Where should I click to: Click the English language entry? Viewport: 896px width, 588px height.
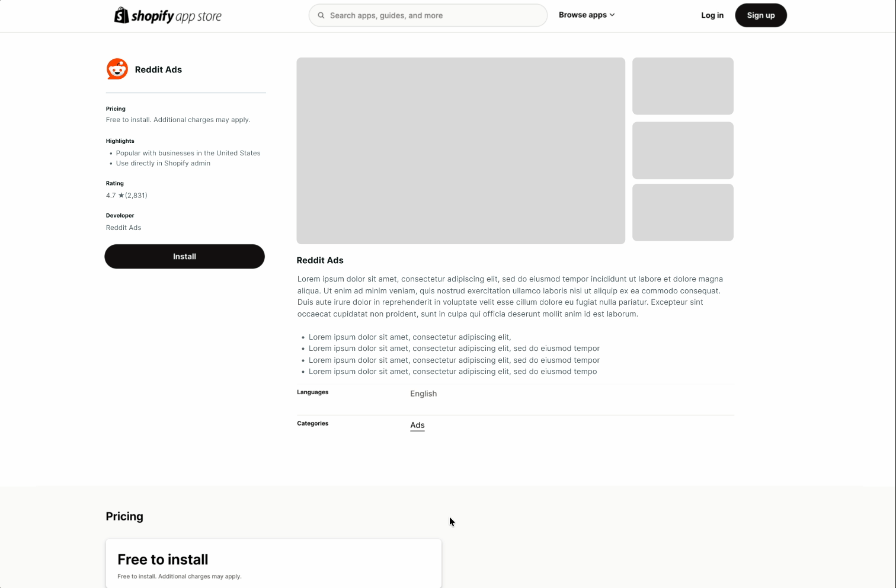click(x=423, y=393)
